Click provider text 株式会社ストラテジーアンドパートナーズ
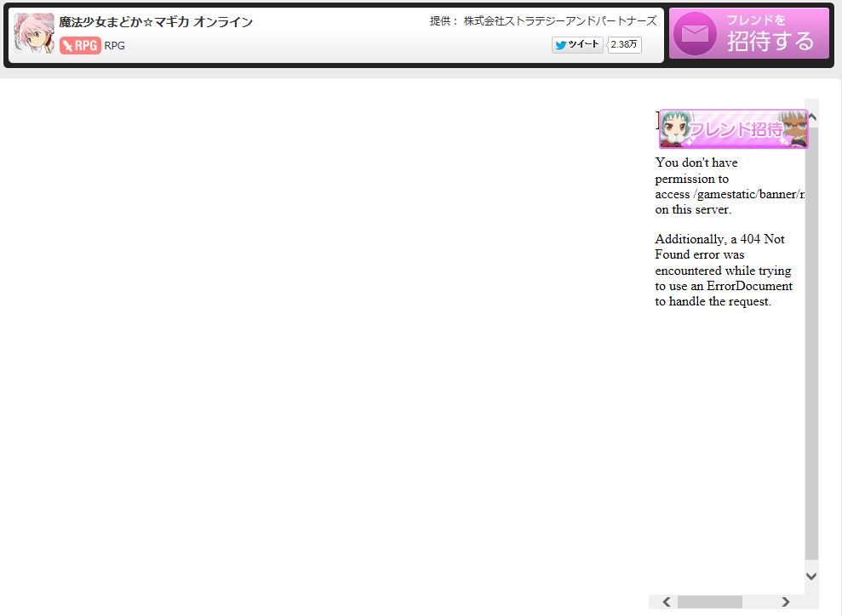842x616 pixels. (560, 21)
